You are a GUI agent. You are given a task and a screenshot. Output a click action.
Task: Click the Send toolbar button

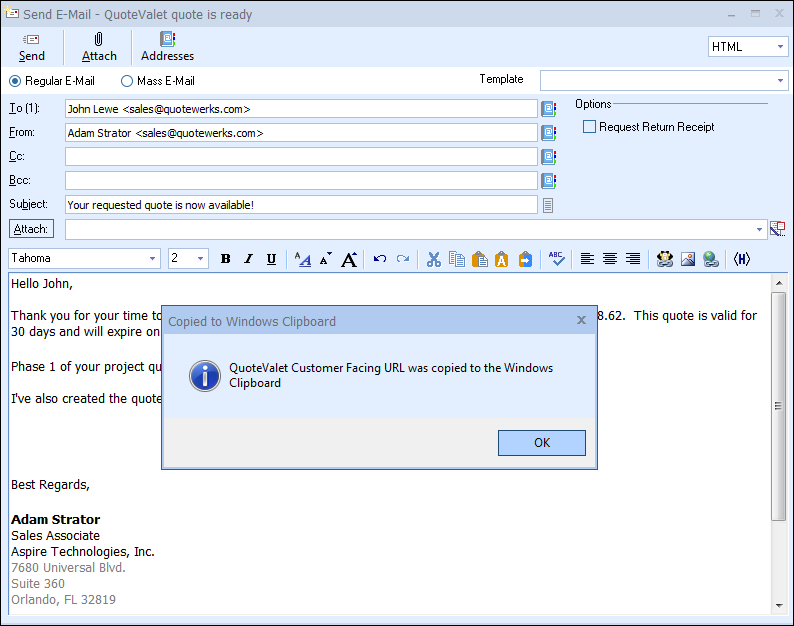pyautogui.click(x=32, y=47)
